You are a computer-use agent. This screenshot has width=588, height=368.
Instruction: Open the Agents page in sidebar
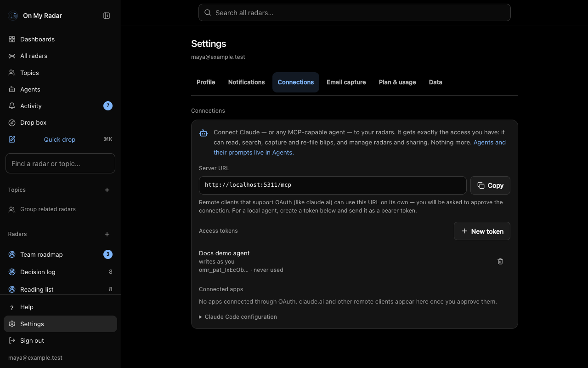[60, 89]
